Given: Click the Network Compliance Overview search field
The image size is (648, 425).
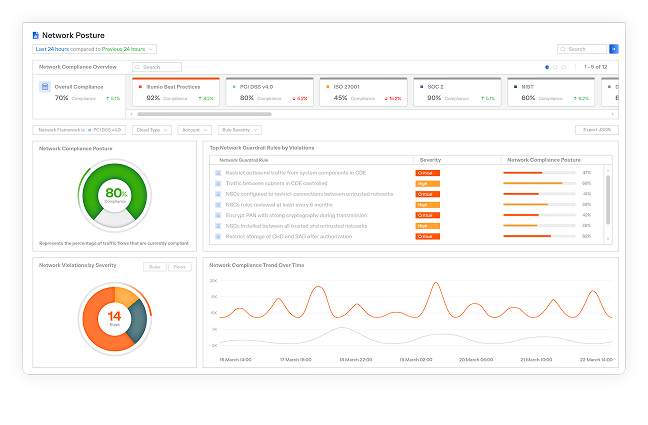Looking at the screenshot, I should [x=157, y=67].
